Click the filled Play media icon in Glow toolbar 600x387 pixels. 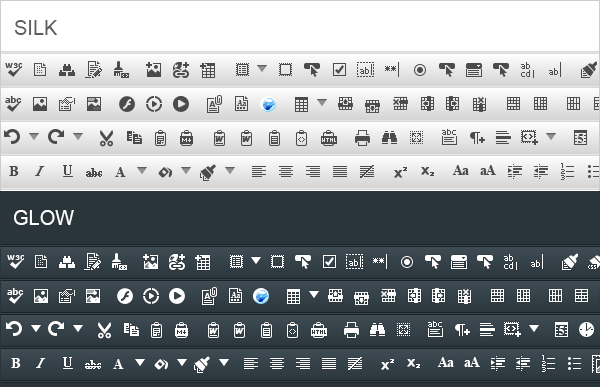[x=177, y=296]
